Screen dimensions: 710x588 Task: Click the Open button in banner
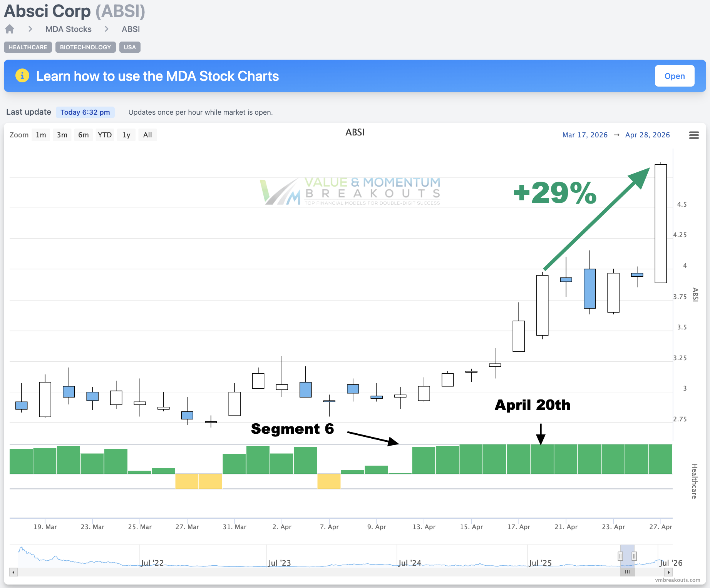(675, 76)
